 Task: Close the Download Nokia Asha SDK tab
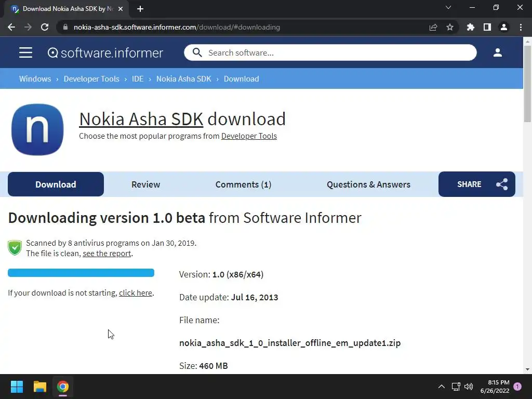[x=121, y=9]
